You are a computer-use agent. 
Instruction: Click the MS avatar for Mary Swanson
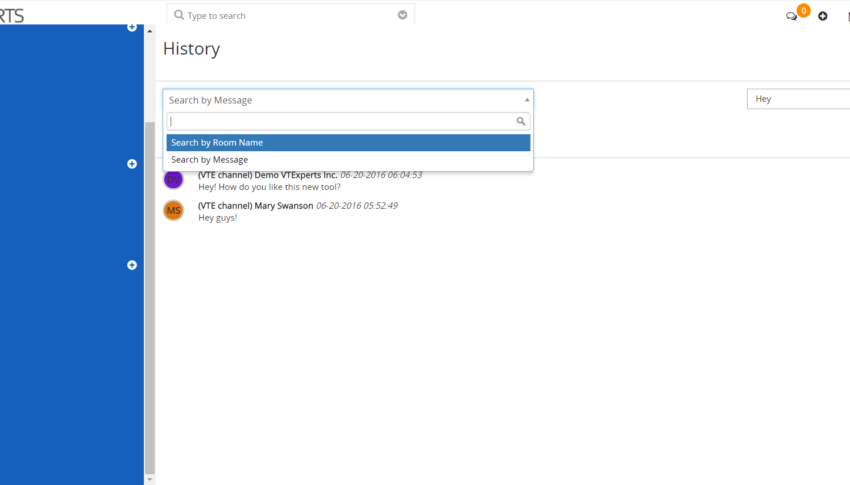(173, 210)
